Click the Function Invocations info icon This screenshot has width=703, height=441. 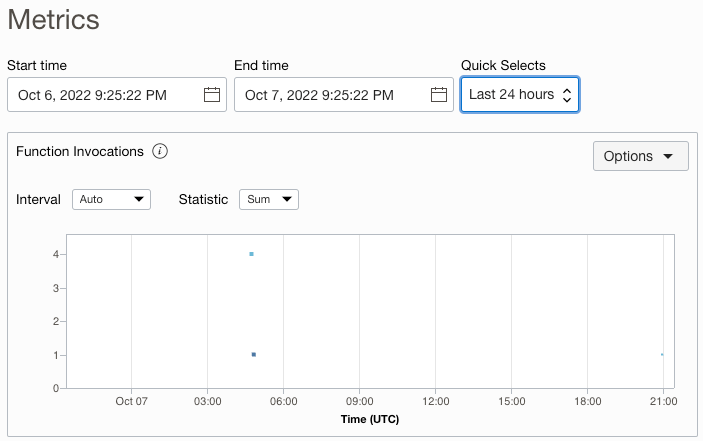[x=160, y=152]
